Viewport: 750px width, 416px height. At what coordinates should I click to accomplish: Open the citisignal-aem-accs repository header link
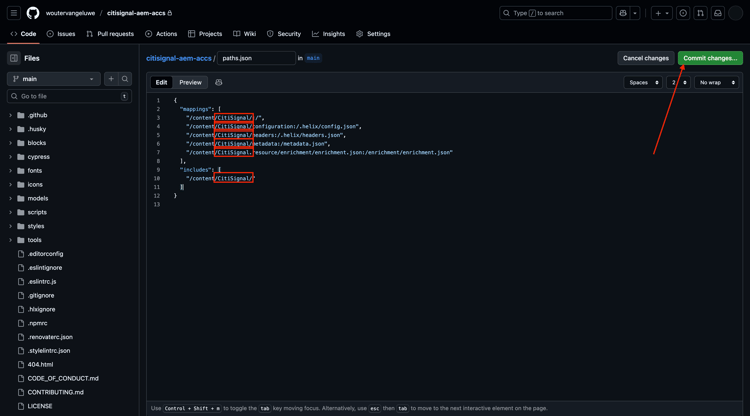136,13
